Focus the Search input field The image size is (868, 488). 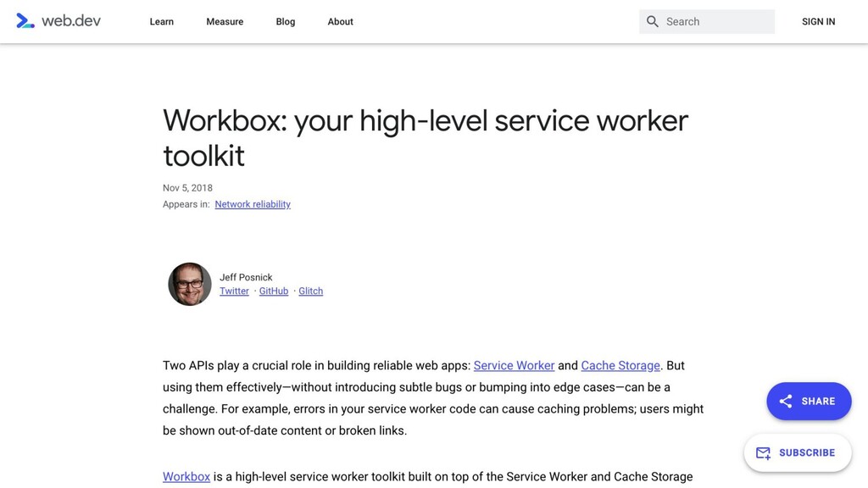click(x=707, y=21)
